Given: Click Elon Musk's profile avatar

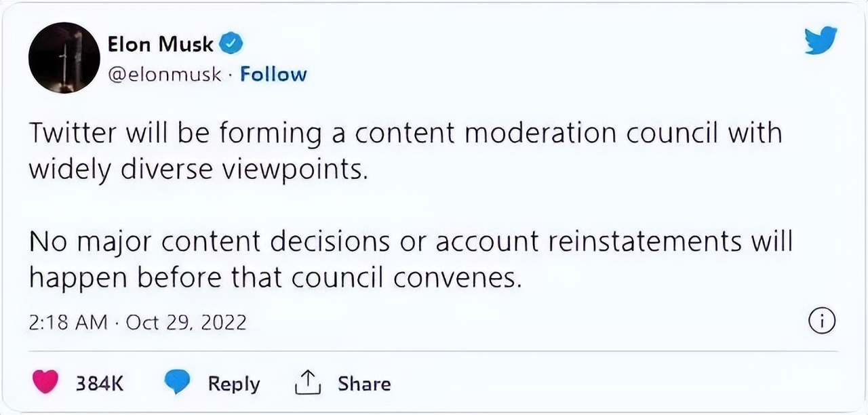Looking at the screenshot, I should click(64, 58).
